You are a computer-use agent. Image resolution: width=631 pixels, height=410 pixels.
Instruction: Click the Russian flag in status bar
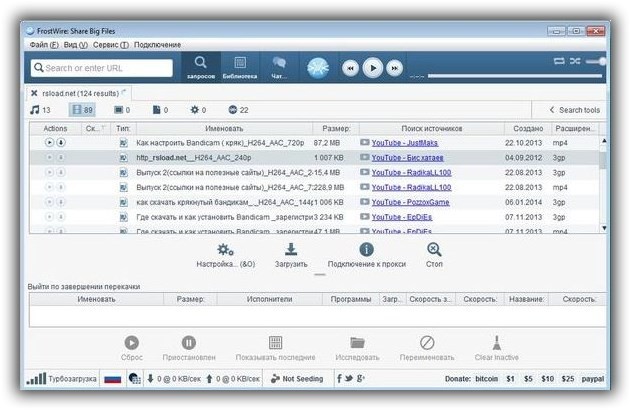112,379
